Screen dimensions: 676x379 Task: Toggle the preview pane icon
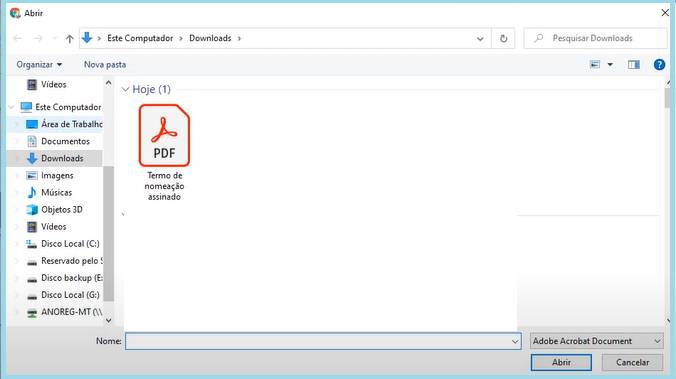pos(633,65)
